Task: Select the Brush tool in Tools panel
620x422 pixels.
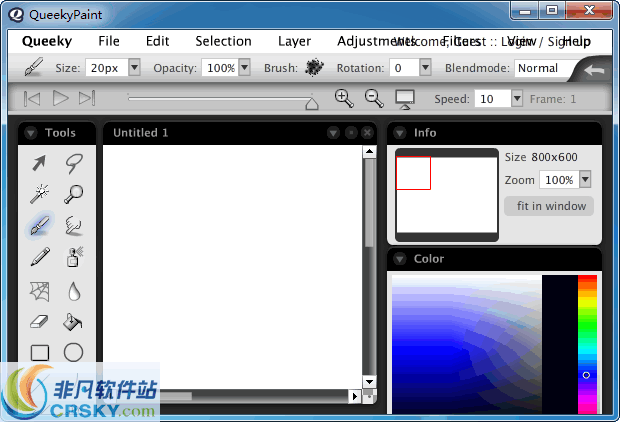Action: click(x=39, y=225)
